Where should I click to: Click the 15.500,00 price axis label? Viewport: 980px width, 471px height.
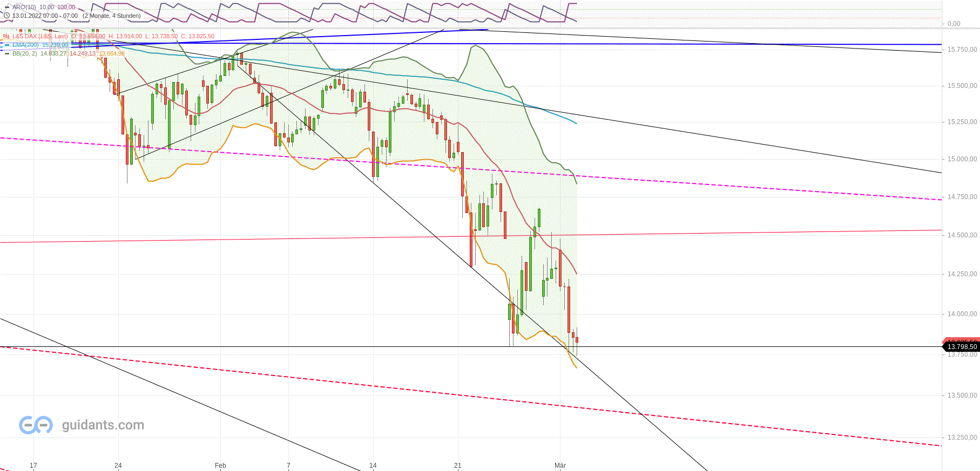pos(962,86)
